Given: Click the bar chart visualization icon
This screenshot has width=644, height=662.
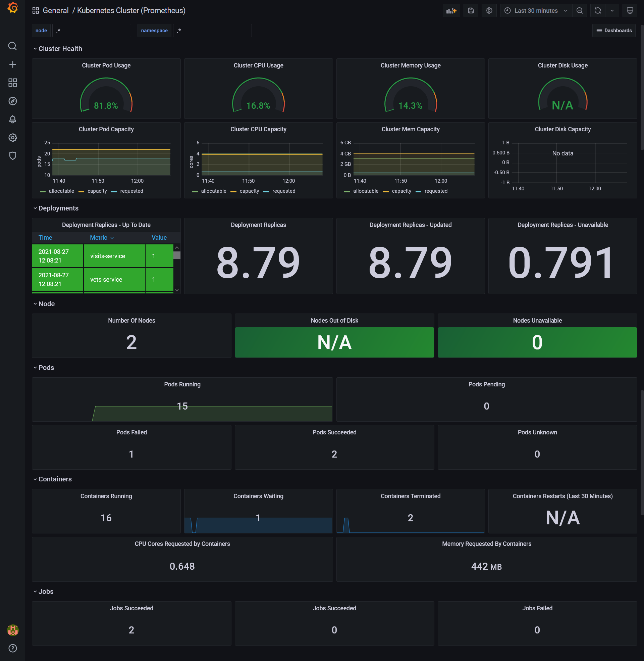Looking at the screenshot, I should pos(451,10).
